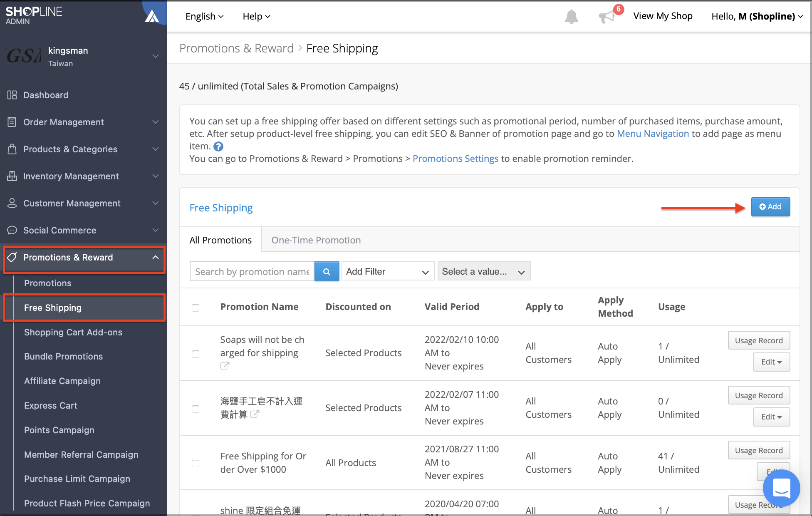This screenshot has width=812, height=516.
Task: Open Purchase Limit Campaign in sidebar
Action: click(x=77, y=479)
